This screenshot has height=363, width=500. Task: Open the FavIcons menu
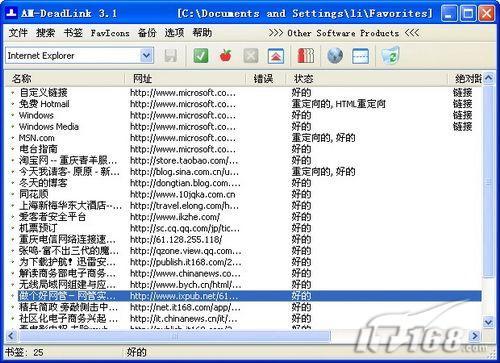(x=110, y=33)
